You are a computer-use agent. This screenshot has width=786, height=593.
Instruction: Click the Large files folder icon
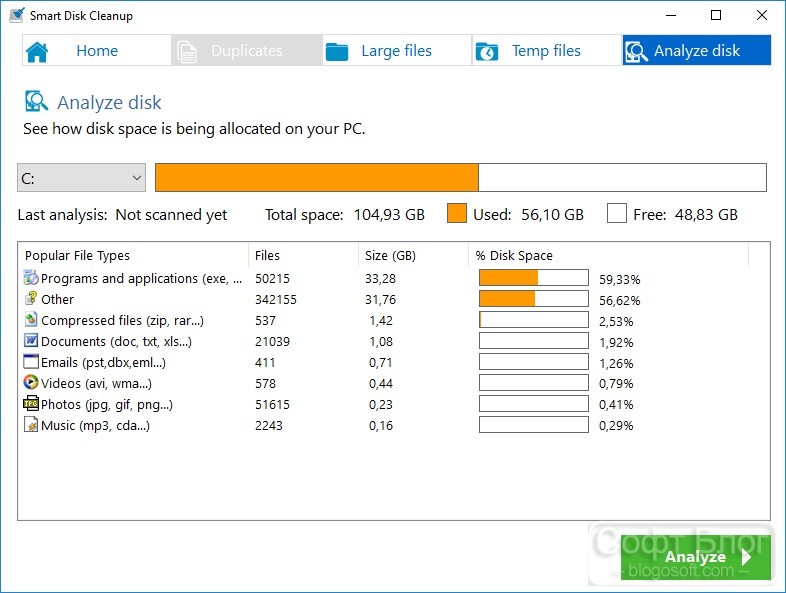point(337,51)
